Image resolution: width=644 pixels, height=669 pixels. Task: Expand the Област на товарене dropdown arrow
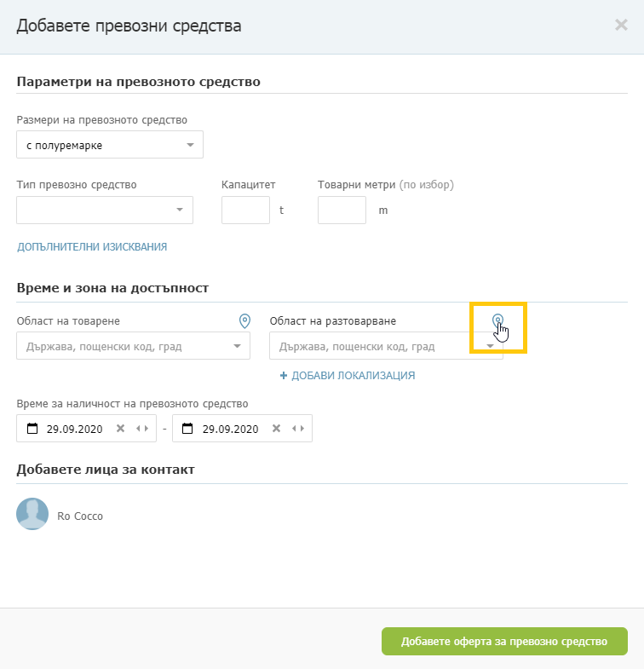(x=237, y=346)
